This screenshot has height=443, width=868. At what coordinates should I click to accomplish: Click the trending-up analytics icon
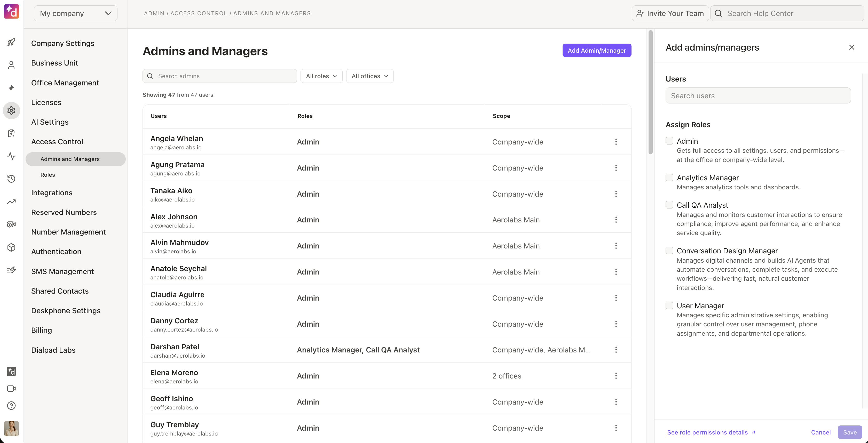[11, 202]
